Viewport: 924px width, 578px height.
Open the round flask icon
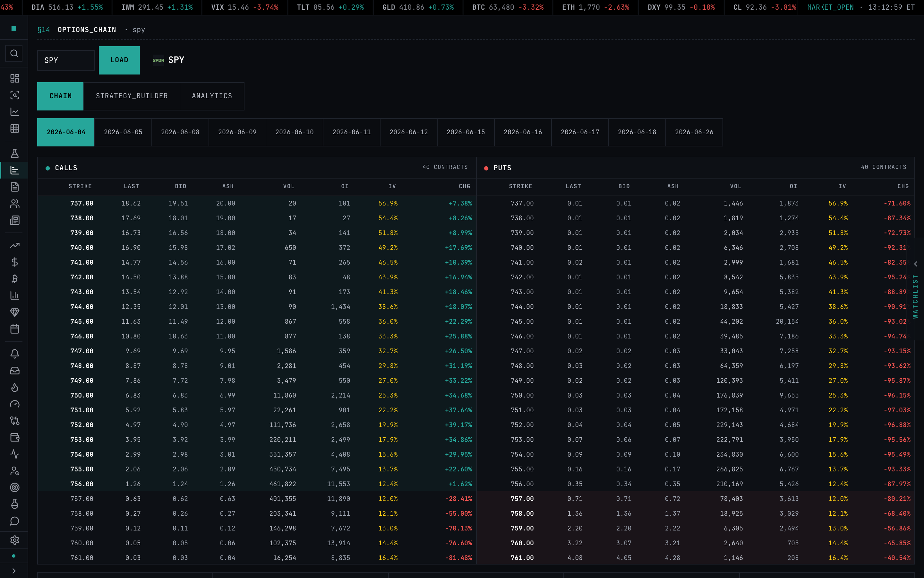tap(14, 504)
